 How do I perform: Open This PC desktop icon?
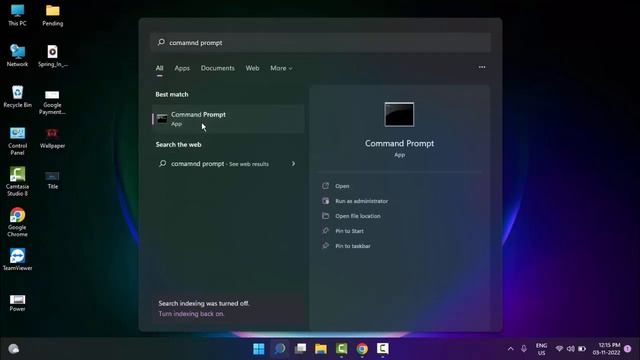click(x=17, y=15)
